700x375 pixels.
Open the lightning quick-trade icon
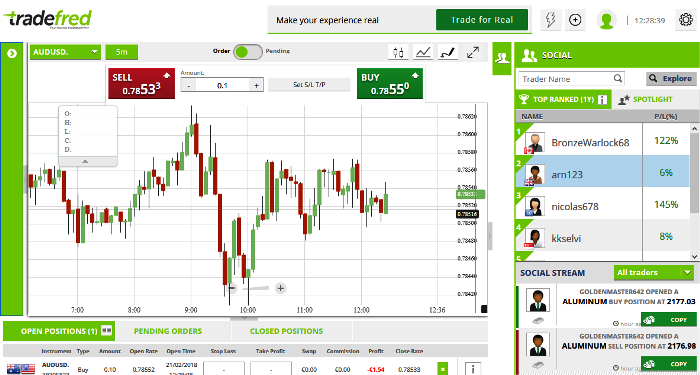(550, 20)
